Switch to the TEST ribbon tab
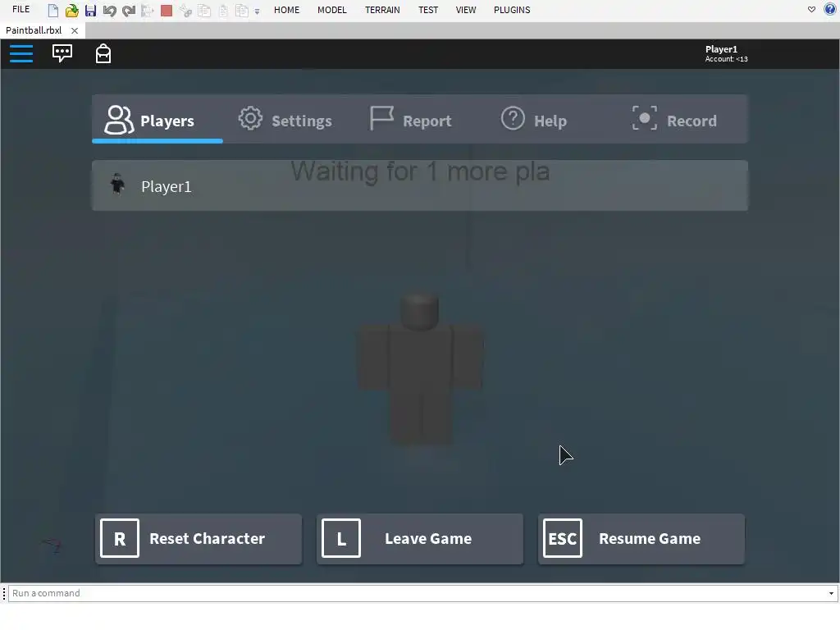 pos(428,10)
